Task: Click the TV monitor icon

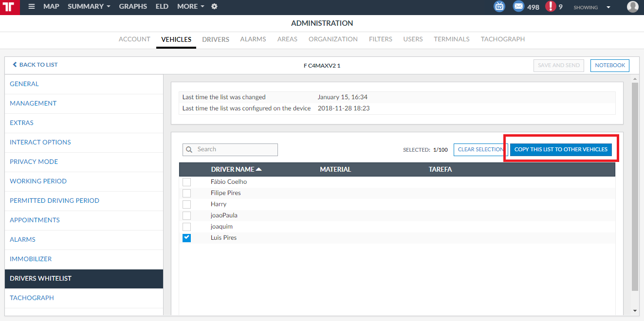Action: click(x=499, y=7)
